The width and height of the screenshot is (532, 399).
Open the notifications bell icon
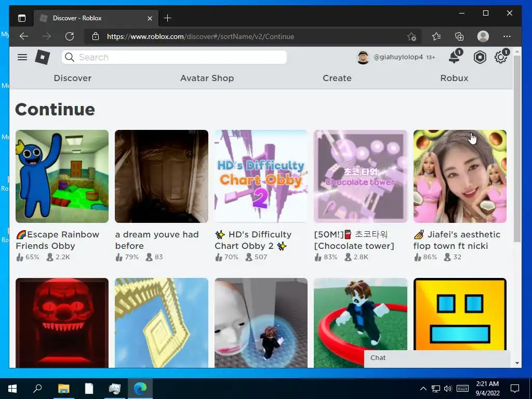455,57
